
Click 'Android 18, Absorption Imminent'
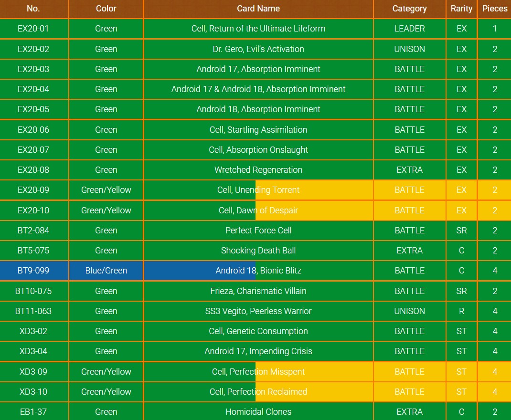pos(258,109)
